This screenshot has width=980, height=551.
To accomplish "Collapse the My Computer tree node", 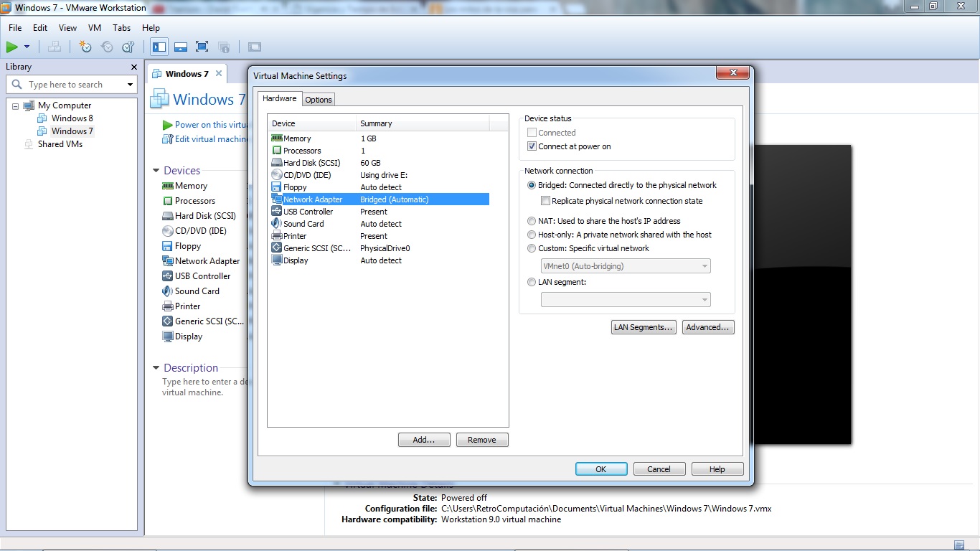I will (x=16, y=106).
